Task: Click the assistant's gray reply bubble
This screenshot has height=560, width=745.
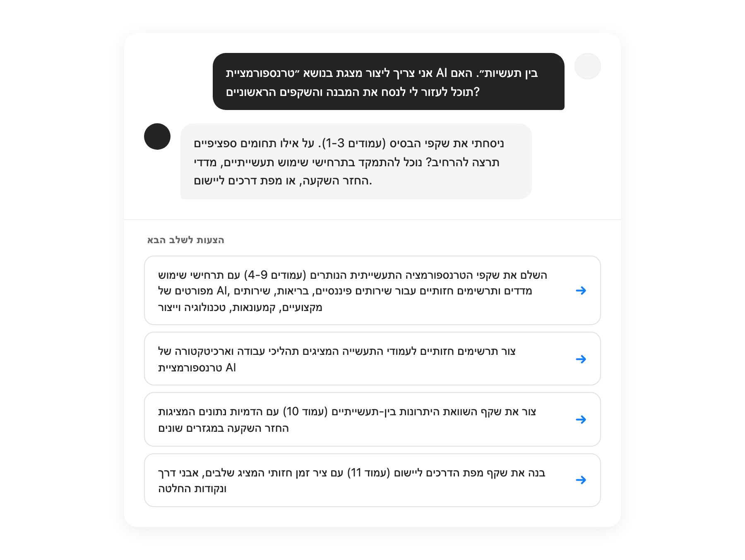Action: [x=356, y=161]
